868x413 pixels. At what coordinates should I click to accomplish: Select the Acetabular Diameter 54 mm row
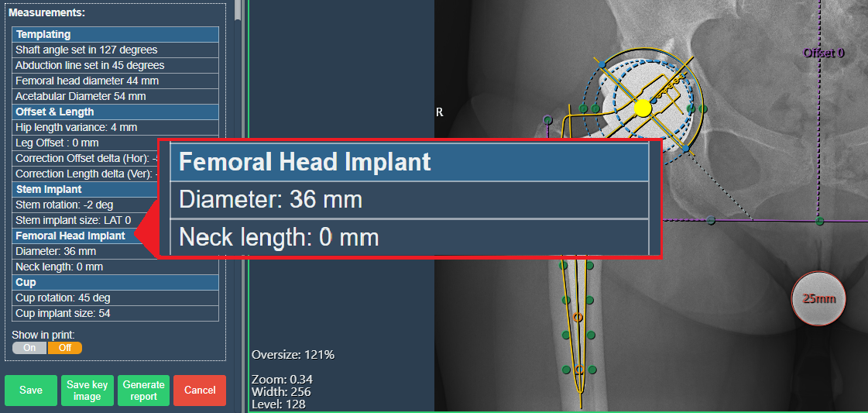[x=115, y=96]
